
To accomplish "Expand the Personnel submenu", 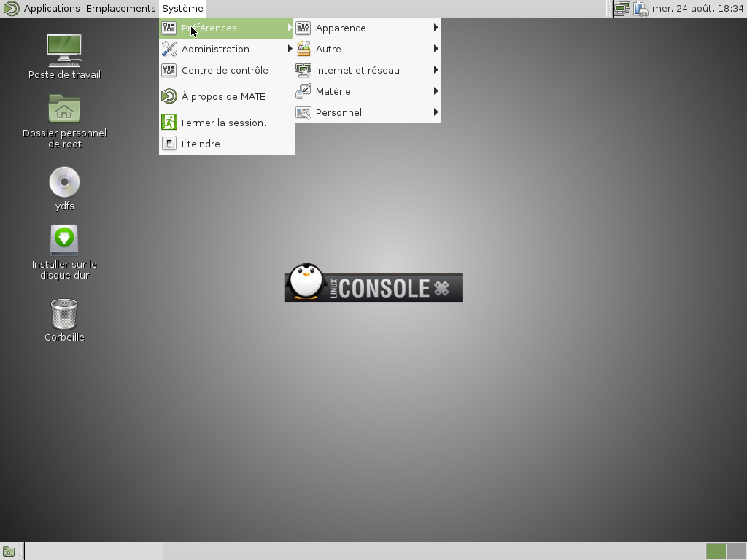I will pos(339,112).
